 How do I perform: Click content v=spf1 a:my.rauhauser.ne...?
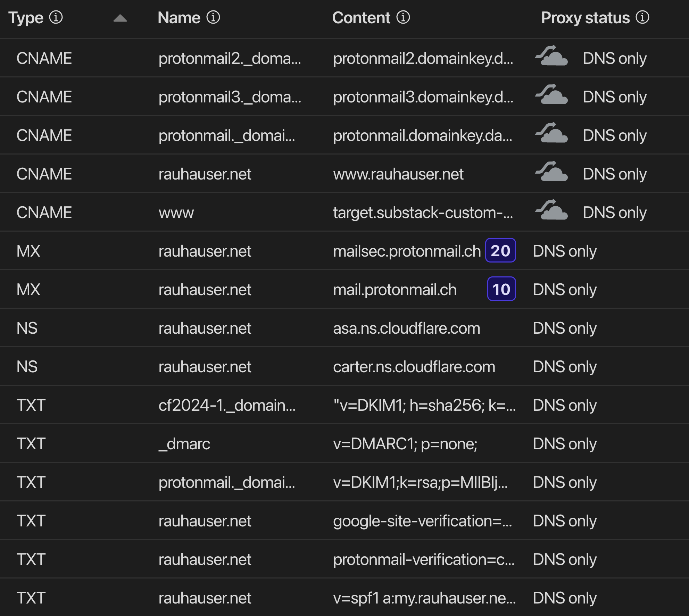tap(424, 598)
